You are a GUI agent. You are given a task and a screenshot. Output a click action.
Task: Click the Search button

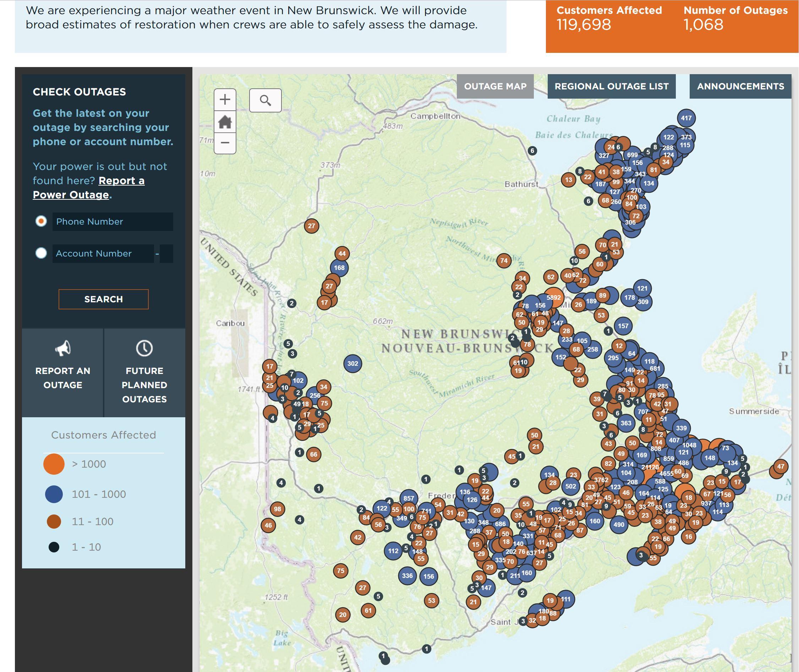(104, 299)
